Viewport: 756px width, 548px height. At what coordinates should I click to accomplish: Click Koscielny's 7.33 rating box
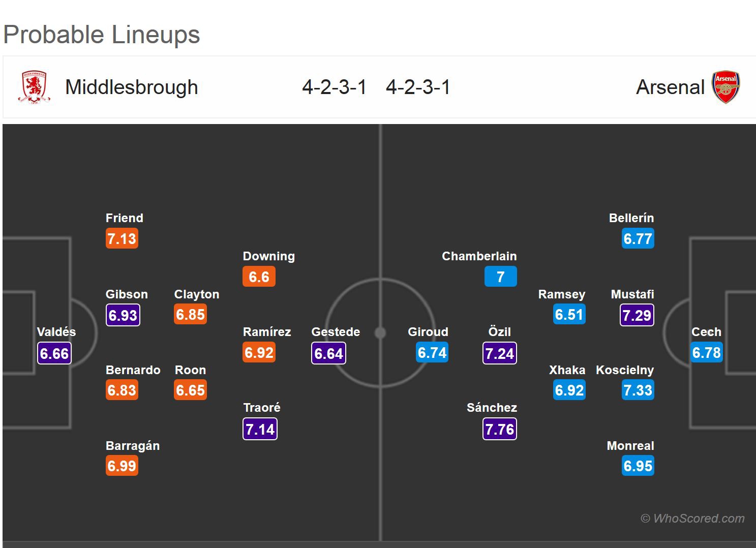638,390
